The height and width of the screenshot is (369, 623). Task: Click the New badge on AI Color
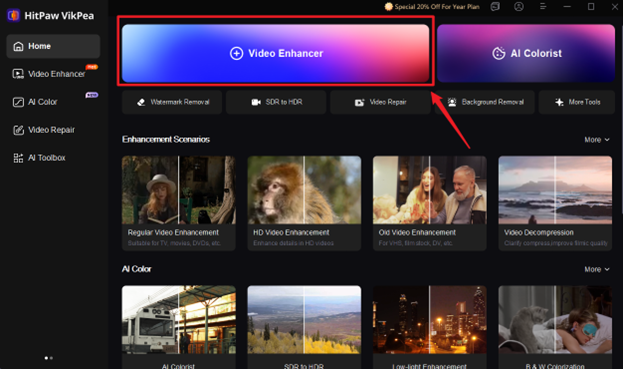click(92, 95)
